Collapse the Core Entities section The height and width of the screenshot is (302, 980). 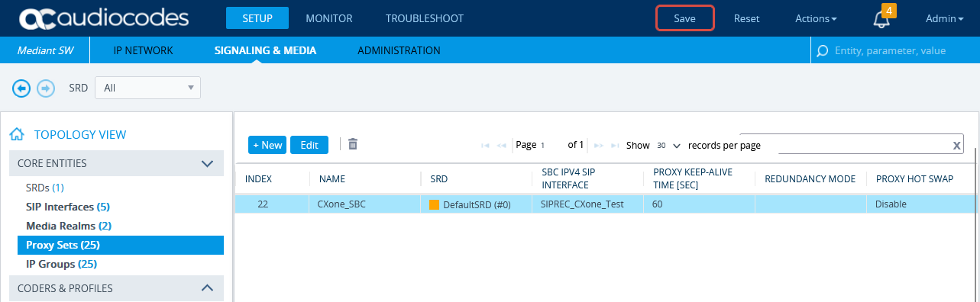(206, 163)
